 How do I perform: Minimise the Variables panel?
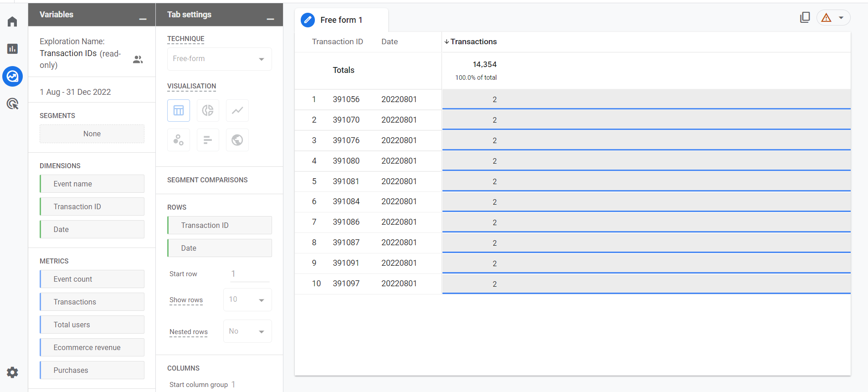[x=143, y=19]
